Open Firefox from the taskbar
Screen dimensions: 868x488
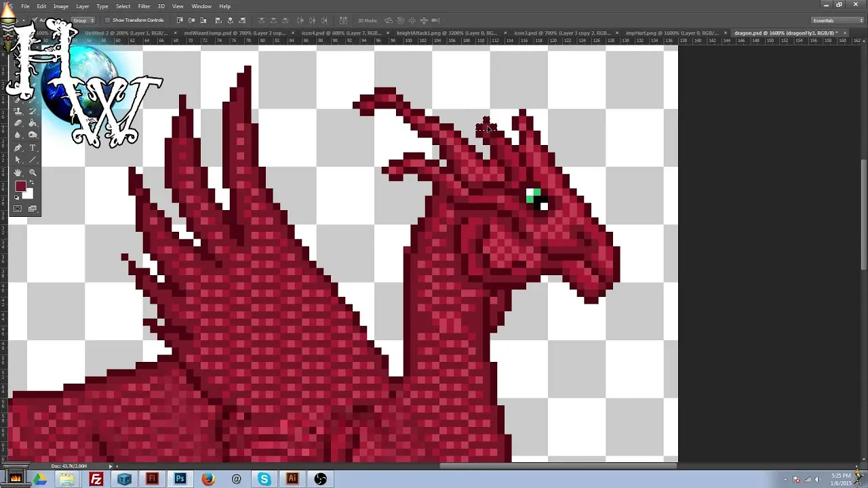208,479
